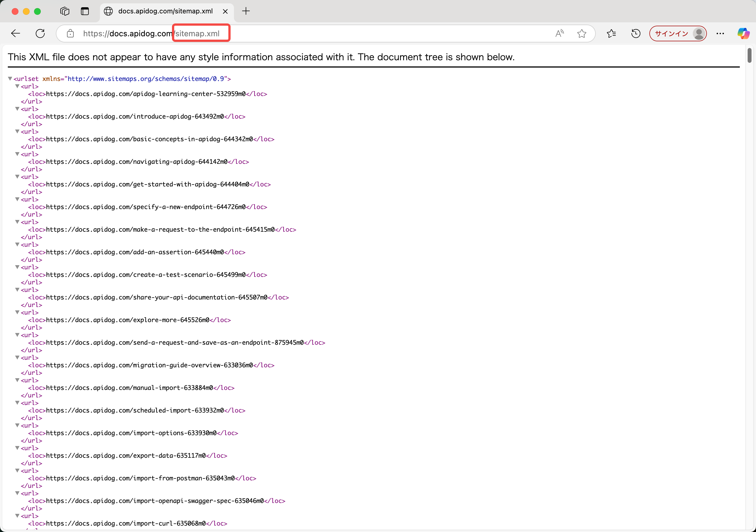Click the apidog-learning-center-532959m0 loc text
This screenshot has width=756, height=532.
[x=146, y=94]
